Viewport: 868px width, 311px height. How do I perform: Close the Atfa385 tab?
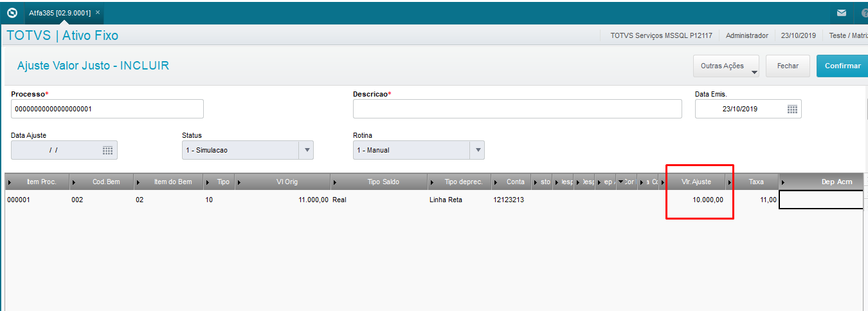(x=97, y=13)
